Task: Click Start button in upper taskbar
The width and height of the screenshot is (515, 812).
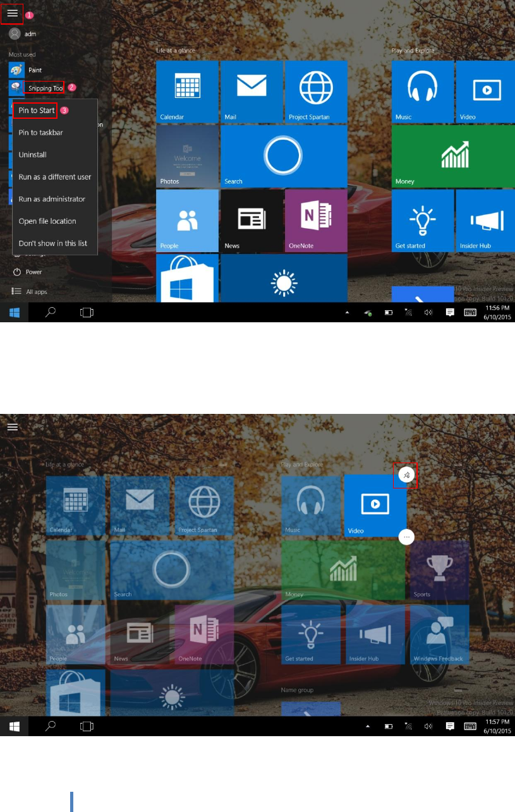Action: click(x=14, y=312)
